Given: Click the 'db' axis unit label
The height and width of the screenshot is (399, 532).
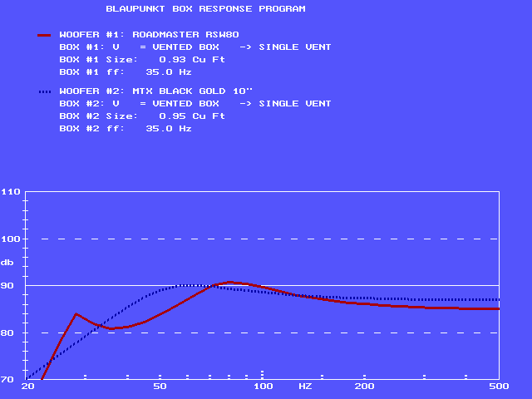Looking at the screenshot, I should (x=7, y=263).
